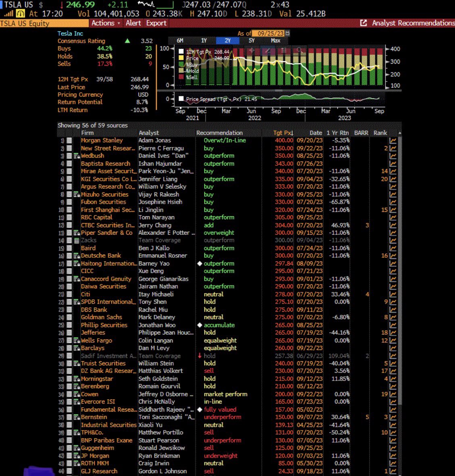This screenshot has width=455, height=476.
Task: Sort table by Rank column header
Action: pyautogui.click(x=380, y=132)
